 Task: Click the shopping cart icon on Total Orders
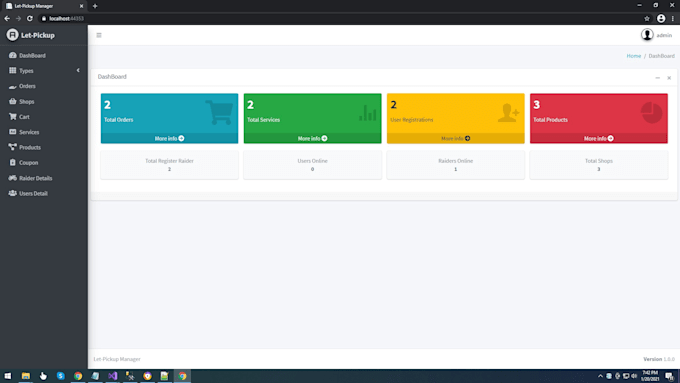(x=219, y=112)
